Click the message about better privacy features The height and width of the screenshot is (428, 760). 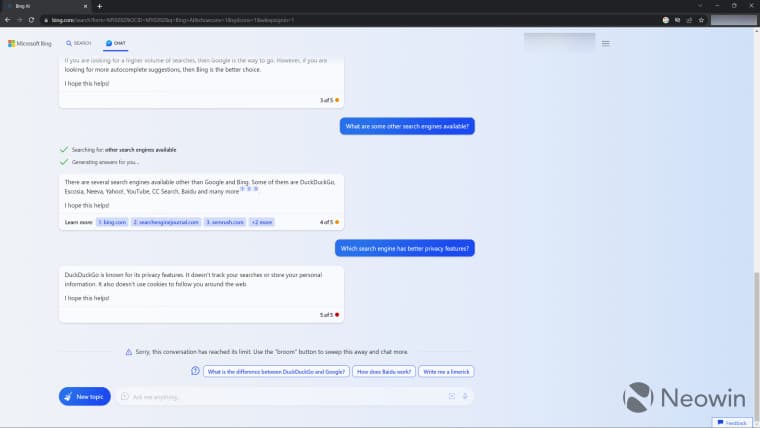click(405, 248)
